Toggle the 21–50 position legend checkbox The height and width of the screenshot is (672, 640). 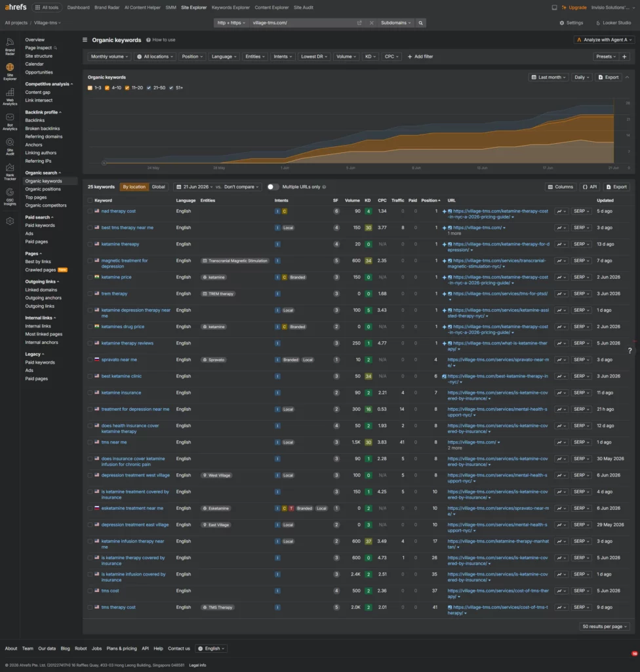(149, 88)
